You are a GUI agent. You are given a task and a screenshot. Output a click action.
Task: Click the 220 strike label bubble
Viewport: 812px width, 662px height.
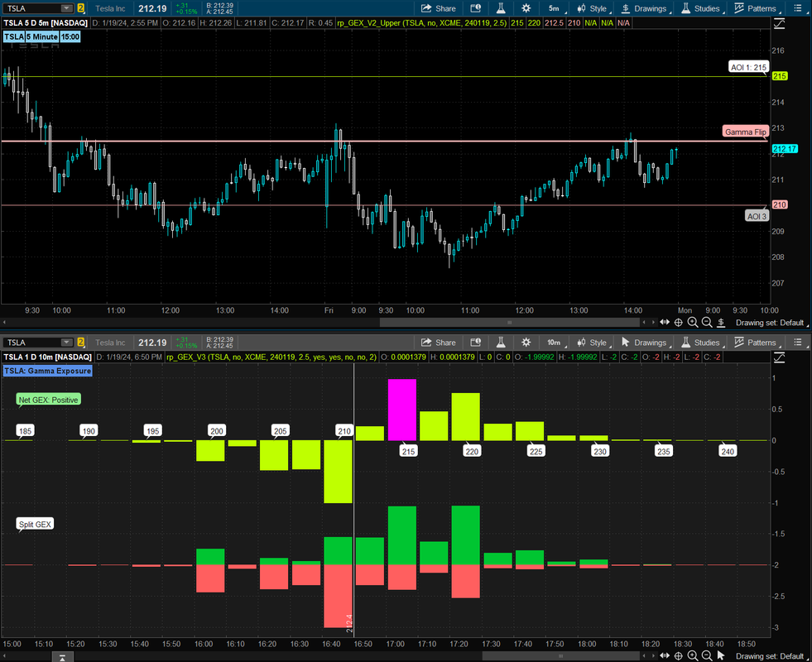[x=472, y=451]
